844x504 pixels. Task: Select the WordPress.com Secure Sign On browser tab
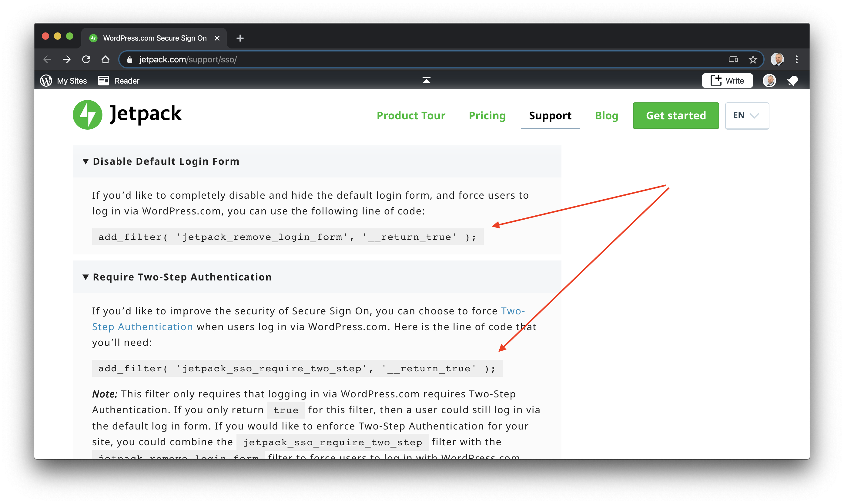154,38
